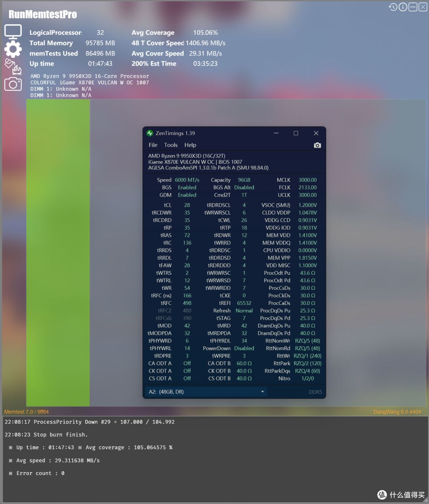The width and height of the screenshot is (429, 504).
Task: Select the Total Memory value 95785 MB
Action: tap(100, 43)
